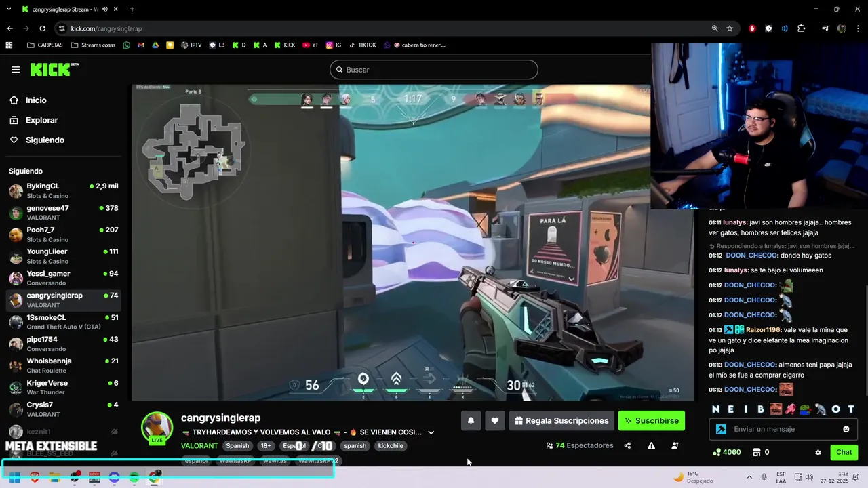Image resolution: width=868 pixels, height=488 pixels.
Task: Expand the Streams cosas bookmarks folder
Action: (x=93, y=45)
